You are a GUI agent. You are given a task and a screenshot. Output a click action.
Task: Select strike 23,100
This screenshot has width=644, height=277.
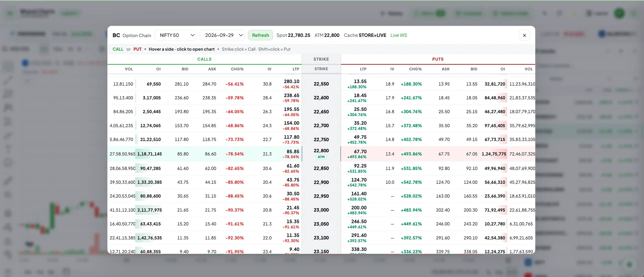click(x=321, y=238)
